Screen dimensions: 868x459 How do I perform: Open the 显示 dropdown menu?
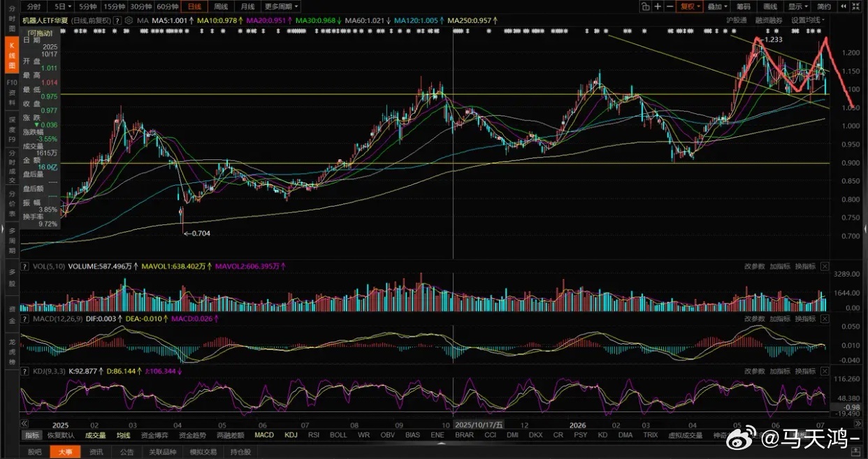(x=797, y=6)
